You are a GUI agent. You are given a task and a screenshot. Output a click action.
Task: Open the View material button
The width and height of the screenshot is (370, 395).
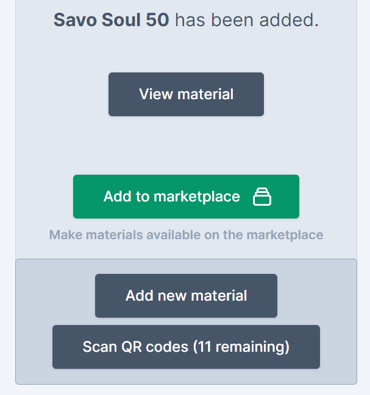186,94
